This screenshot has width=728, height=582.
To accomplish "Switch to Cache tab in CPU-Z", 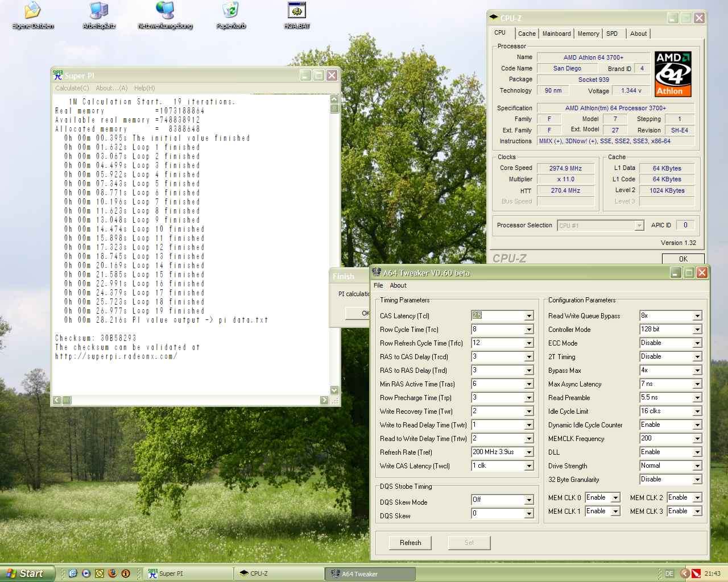I will [x=527, y=34].
